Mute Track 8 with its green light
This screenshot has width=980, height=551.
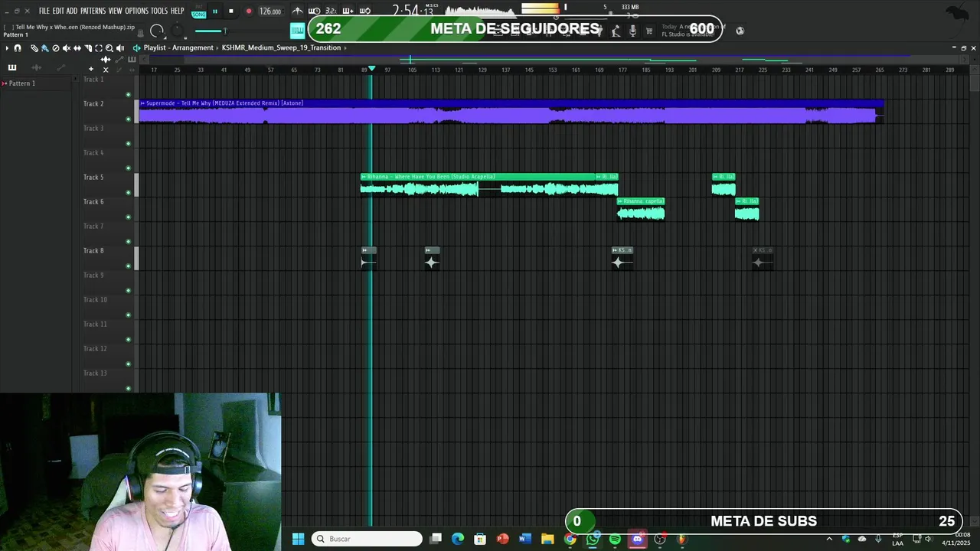click(128, 266)
